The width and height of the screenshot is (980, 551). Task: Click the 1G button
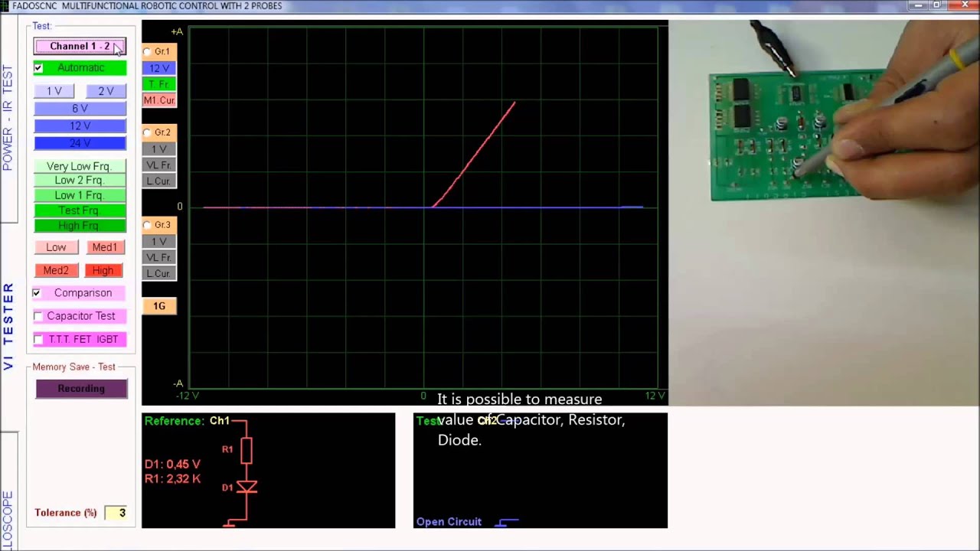(159, 306)
